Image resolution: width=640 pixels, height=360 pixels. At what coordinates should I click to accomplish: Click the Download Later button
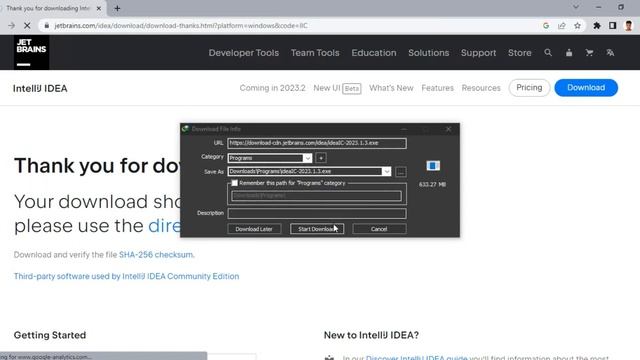point(254,229)
